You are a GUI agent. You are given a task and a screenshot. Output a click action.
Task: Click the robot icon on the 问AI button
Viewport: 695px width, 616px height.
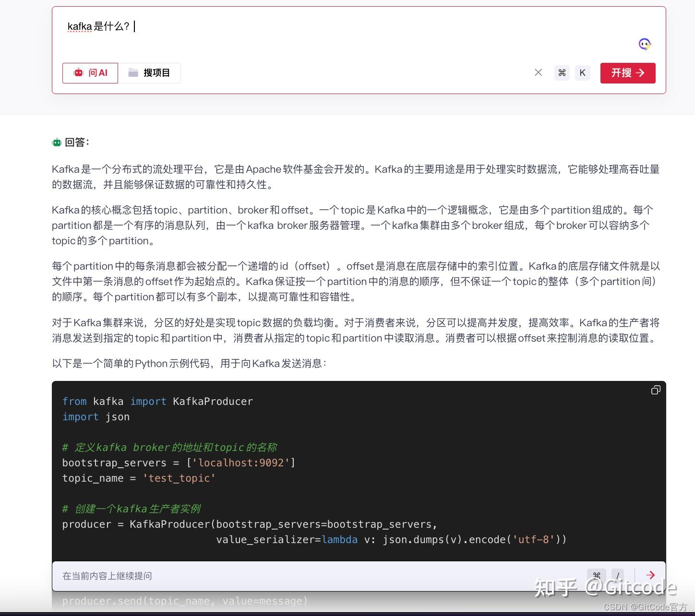click(78, 73)
